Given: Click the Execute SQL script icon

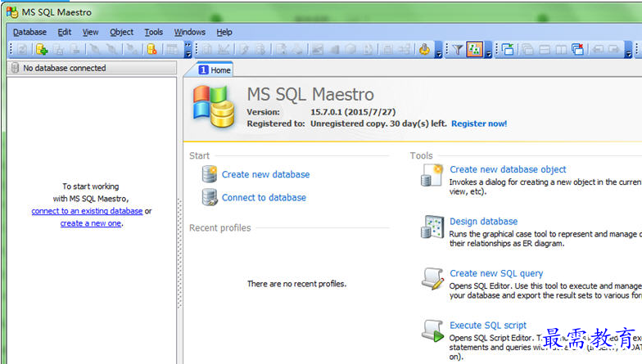Looking at the screenshot, I should tap(432, 330).
